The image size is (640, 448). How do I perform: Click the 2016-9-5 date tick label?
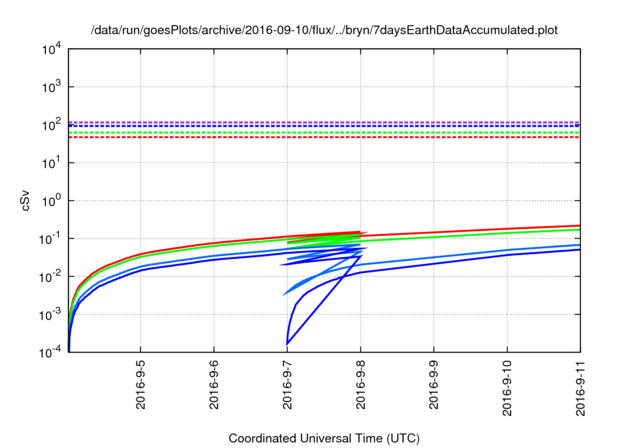pyautogui.click(x=141, y=384)
